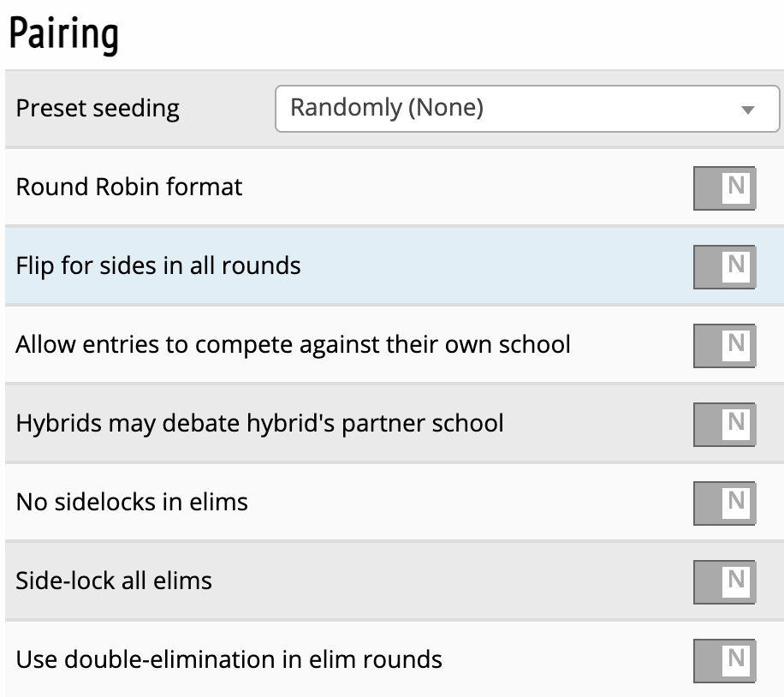The height and width of the screenshot is (697, 784).
Task: Click the 'Round Robin format' label text
Action: pos(129,188)
